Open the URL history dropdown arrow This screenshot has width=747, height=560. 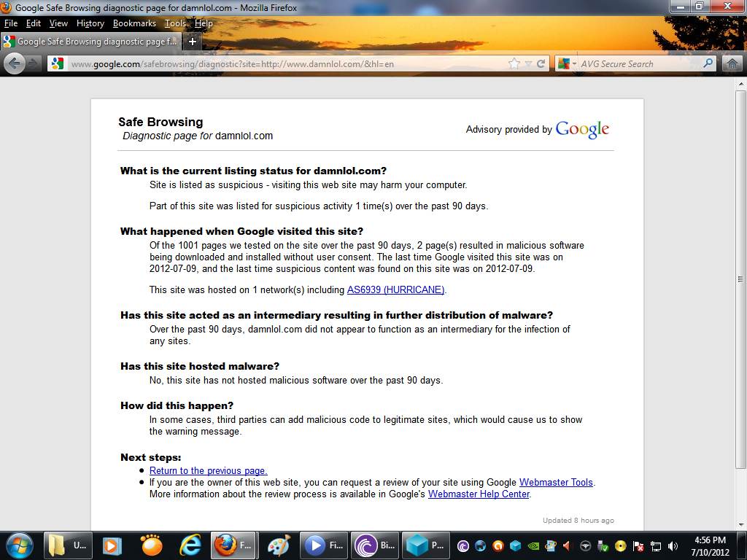click(529, 64)
